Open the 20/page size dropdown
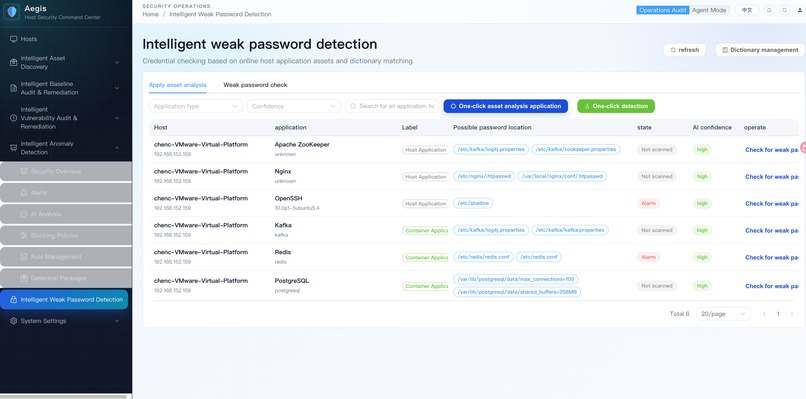This screenshot has height=399, width=806. 723,314
